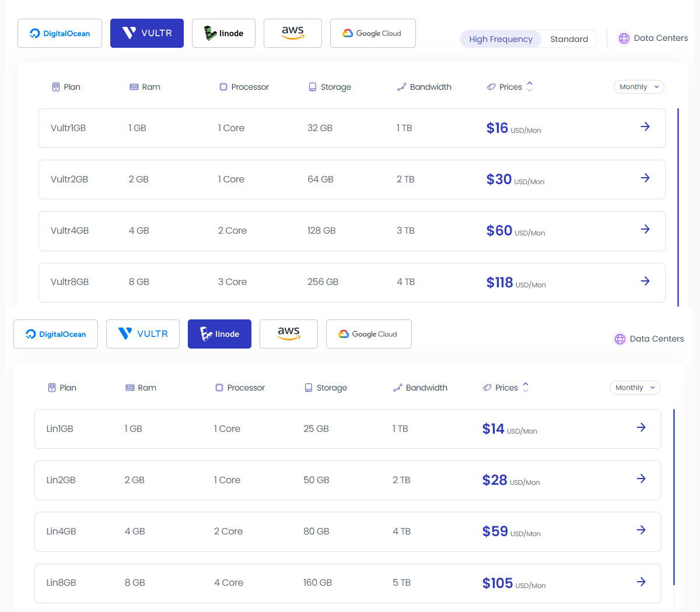Click the Google Cloud logo icon
The width and height of the screenshot is (700, 612).
coord(347,33)
